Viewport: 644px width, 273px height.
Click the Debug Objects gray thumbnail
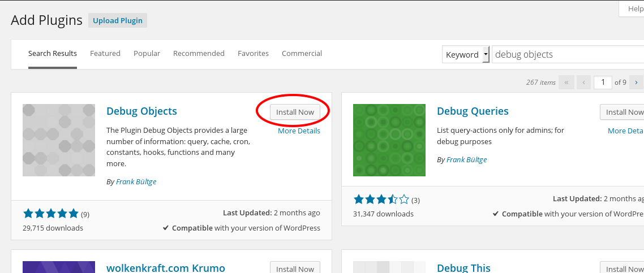59,140
